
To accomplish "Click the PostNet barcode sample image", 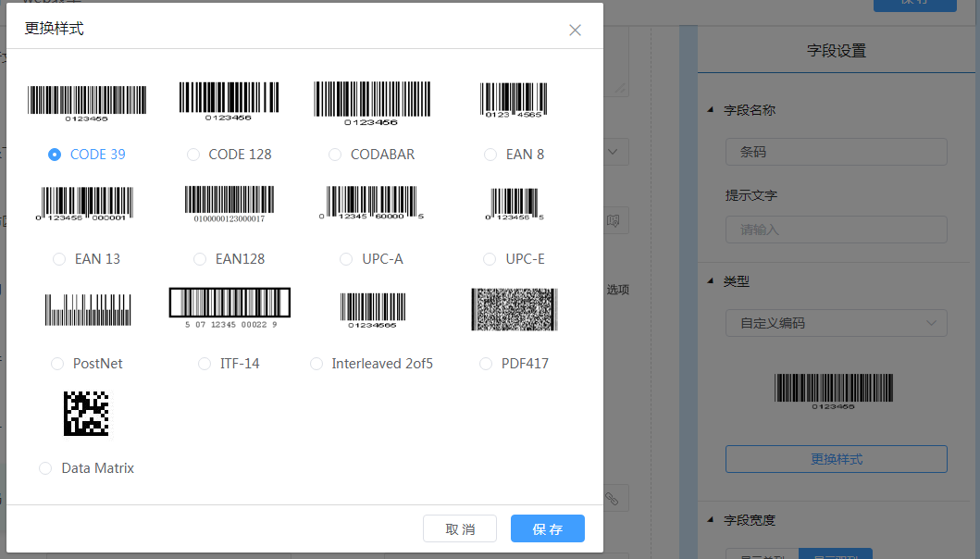I will (x=88, y=309).
